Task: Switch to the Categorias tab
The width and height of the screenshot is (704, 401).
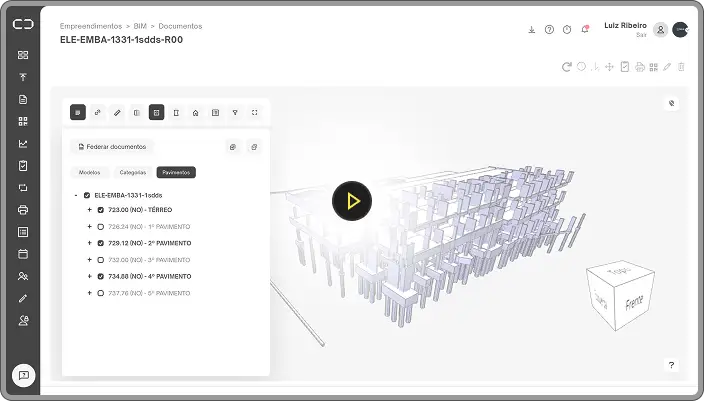Action: tap(132, 172)
